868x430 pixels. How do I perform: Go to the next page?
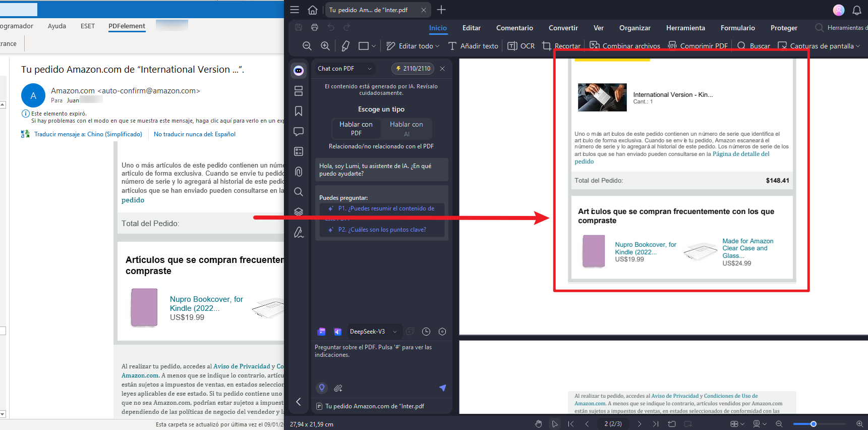(x=640, y=424)
